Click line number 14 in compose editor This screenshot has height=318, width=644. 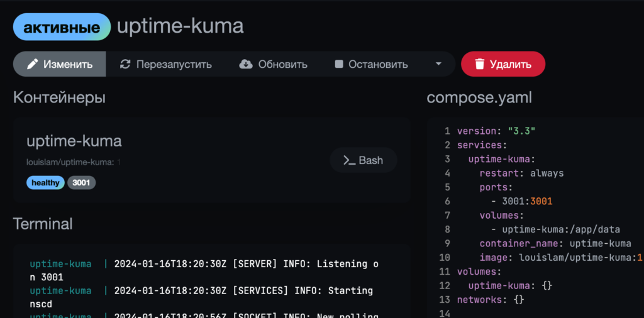[445, 314]
